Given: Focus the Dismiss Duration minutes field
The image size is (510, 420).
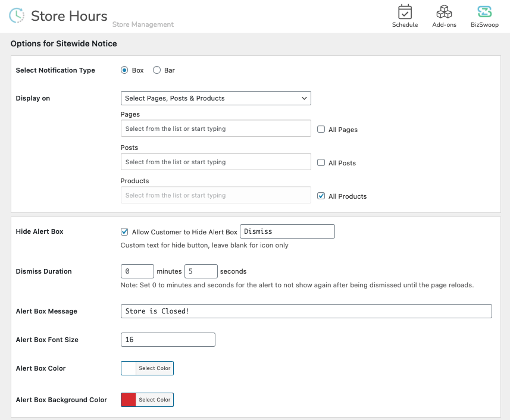Looking at the screenshot, I should point(137,271).
